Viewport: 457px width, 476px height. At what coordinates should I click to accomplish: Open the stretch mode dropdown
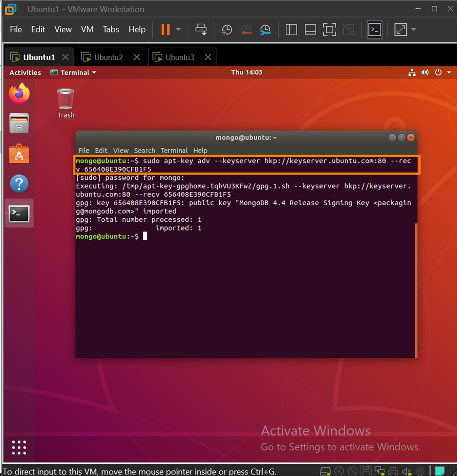414,30
